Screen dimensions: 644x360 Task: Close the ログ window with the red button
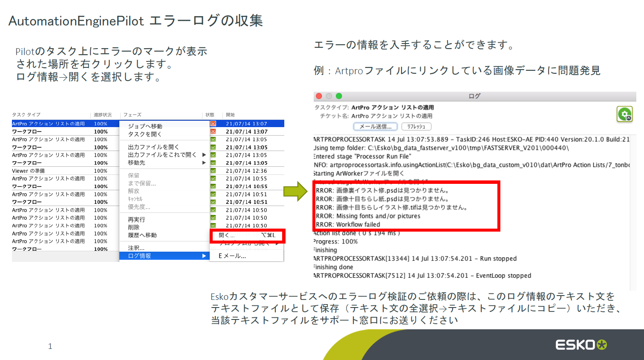click(319, 96)
